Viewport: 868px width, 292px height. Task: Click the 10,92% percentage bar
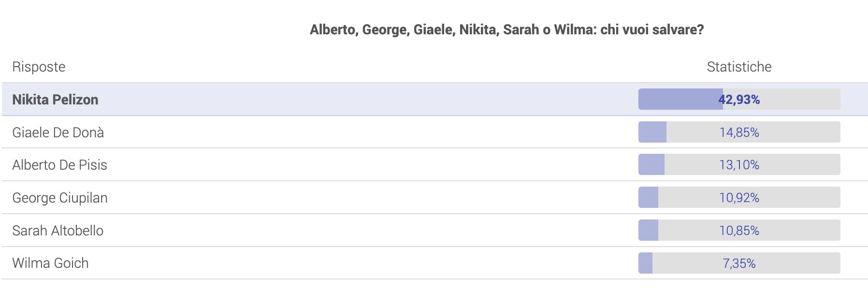point(739,197)
